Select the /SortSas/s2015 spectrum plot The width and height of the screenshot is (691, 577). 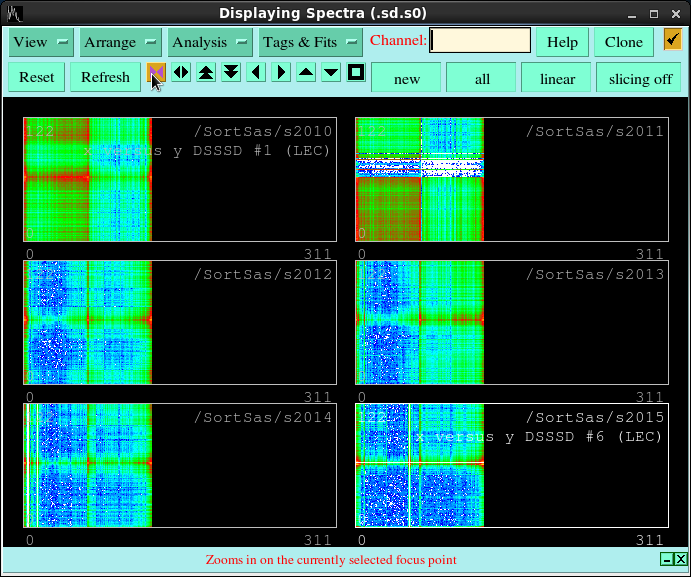tap(512, 465)
